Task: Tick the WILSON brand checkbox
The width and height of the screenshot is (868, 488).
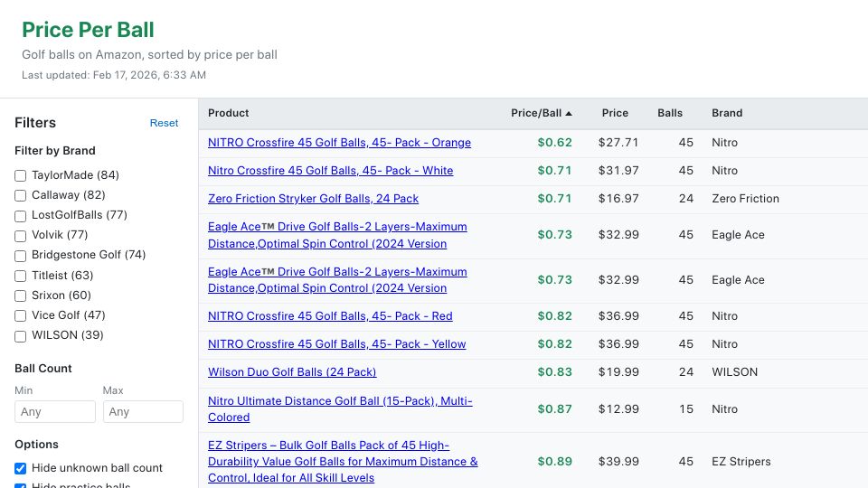Action: point(21,336)
